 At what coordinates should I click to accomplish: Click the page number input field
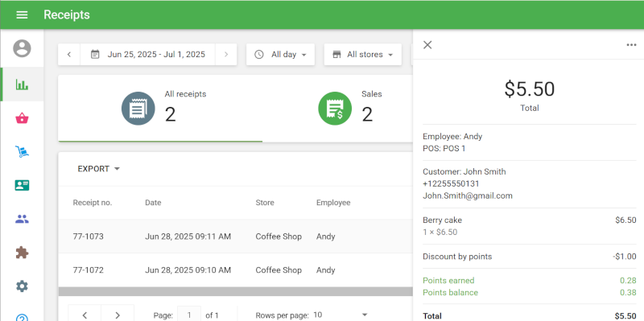189,315
